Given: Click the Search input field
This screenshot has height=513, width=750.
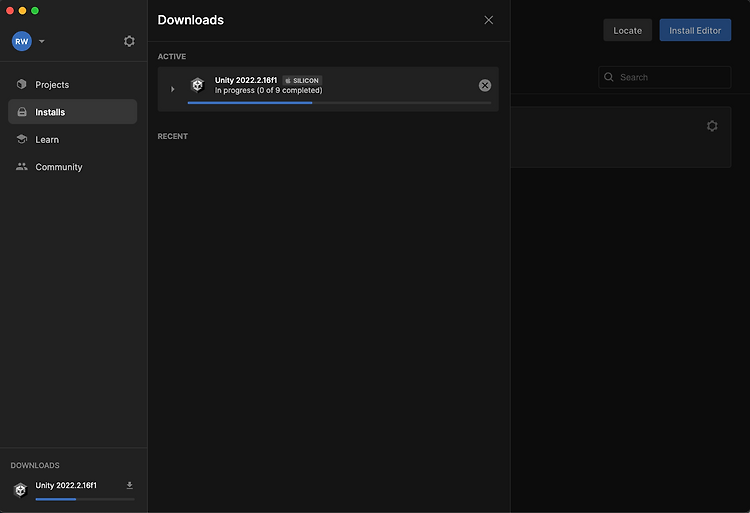Looking at the screenshot, I should click(664, 77).
